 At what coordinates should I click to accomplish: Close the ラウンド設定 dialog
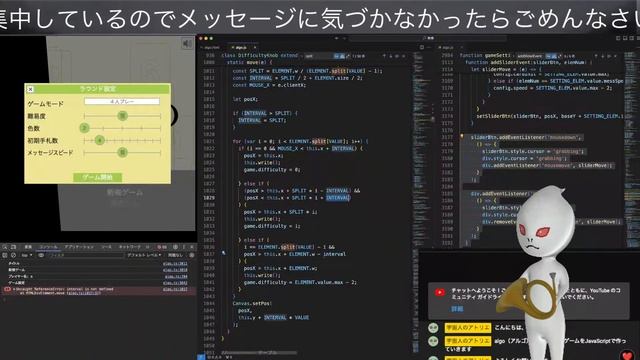point(30,89)
